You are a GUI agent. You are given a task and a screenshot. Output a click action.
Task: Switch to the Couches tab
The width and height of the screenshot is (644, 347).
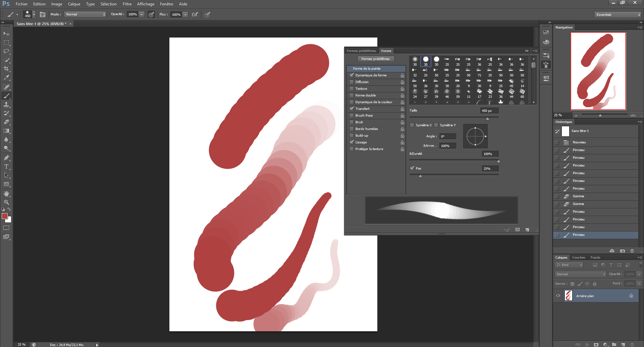[x=578, y=258]
